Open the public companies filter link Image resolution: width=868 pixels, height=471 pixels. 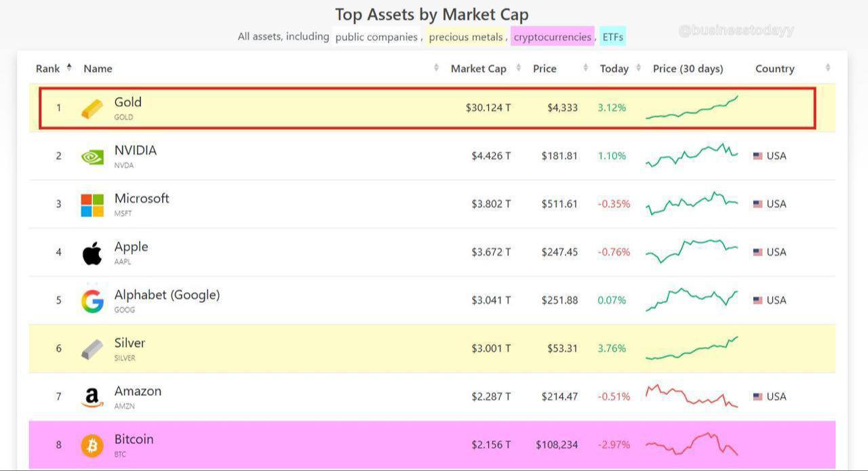(376, 37)
